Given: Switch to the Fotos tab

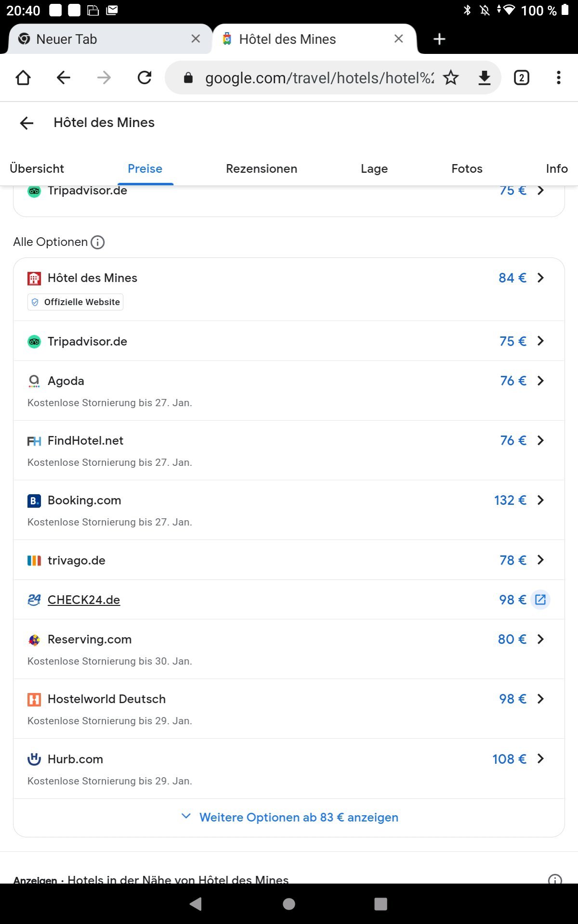Looking at the screenshot, I should (x=467, y=168).
